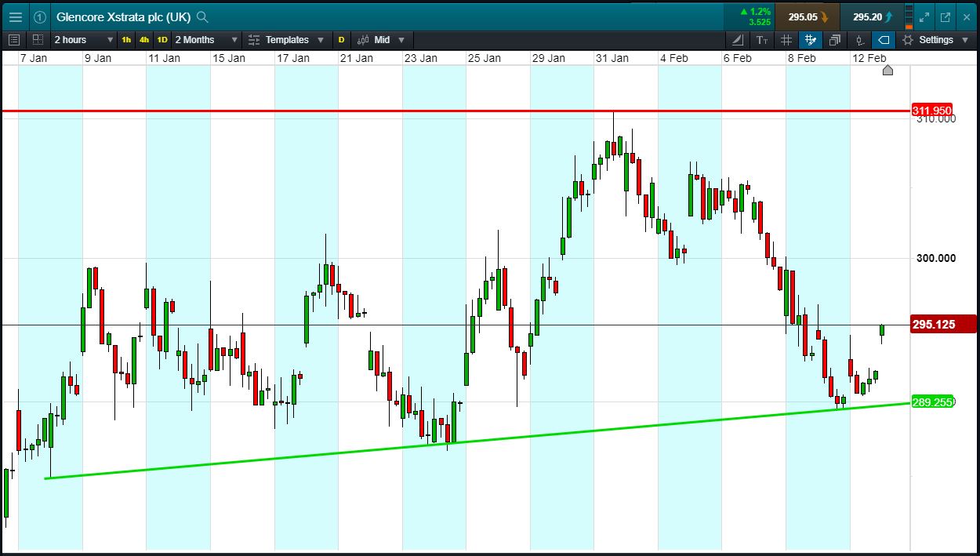Click the buy price 295.20 button
The image size is (980, 556).
872,16
